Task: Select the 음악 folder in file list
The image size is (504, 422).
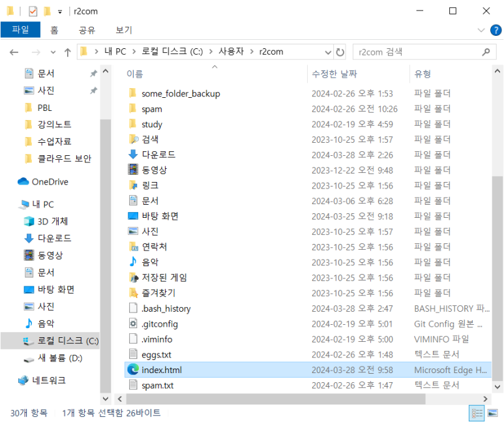Action: tap(150, 262)
